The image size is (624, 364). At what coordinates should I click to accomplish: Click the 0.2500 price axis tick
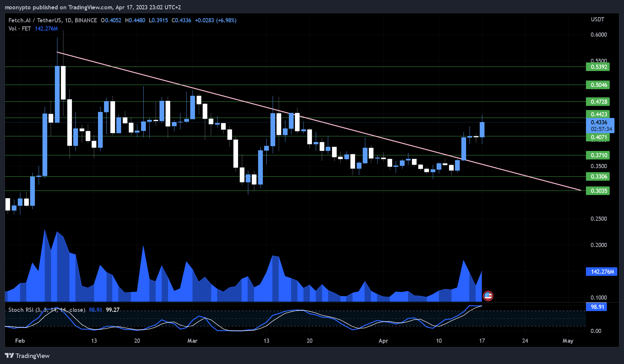[x=599, y=219]
